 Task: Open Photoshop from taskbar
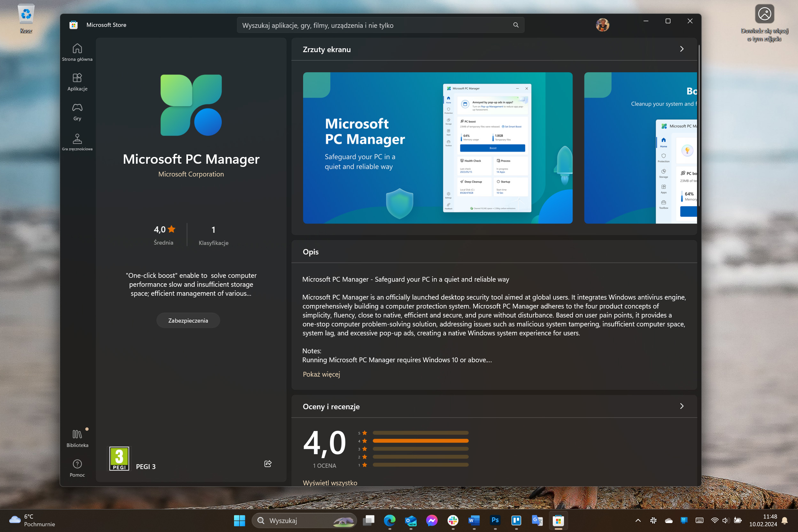[x=495, y=520]
